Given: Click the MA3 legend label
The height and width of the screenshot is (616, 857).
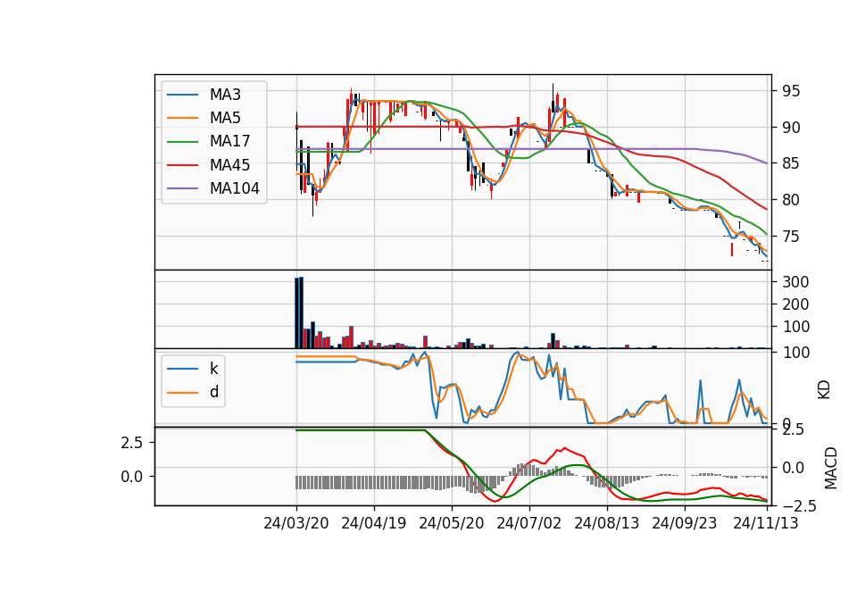Looking at the screenshot, I should click(225, 95).
